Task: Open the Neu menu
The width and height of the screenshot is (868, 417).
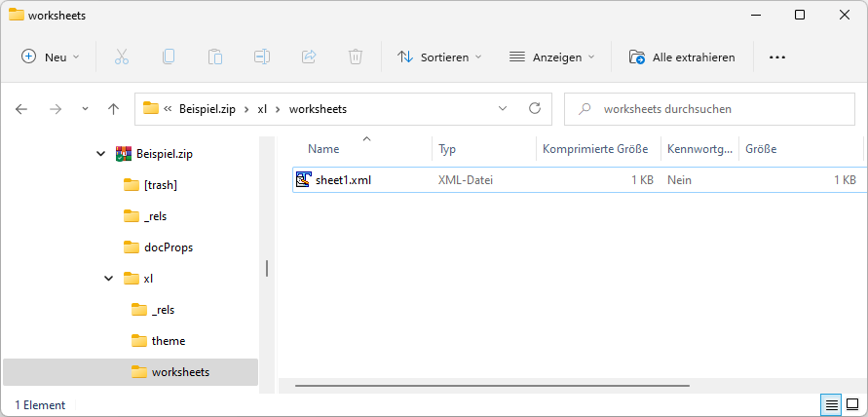Action: (51, 57)
